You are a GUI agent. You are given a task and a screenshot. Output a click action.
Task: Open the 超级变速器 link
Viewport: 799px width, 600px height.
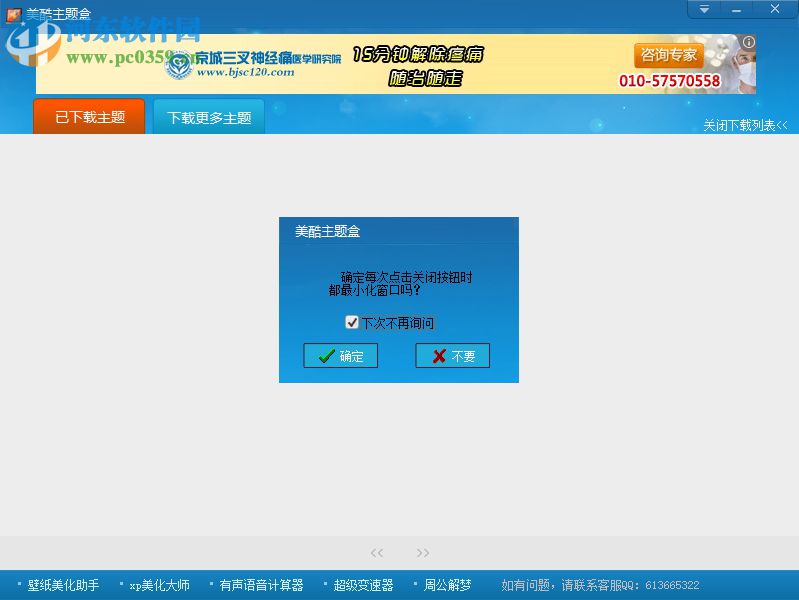pyautogui.click(x=363, y=585)
